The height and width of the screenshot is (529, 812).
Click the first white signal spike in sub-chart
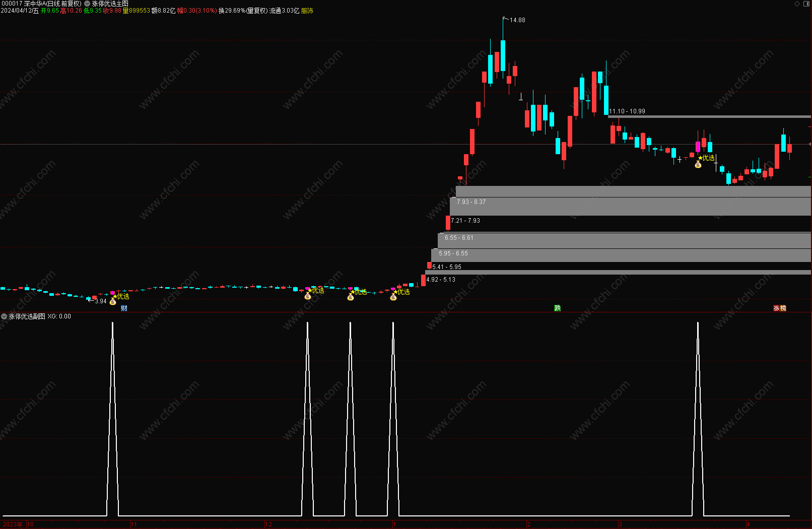click(x=112, y=418)
